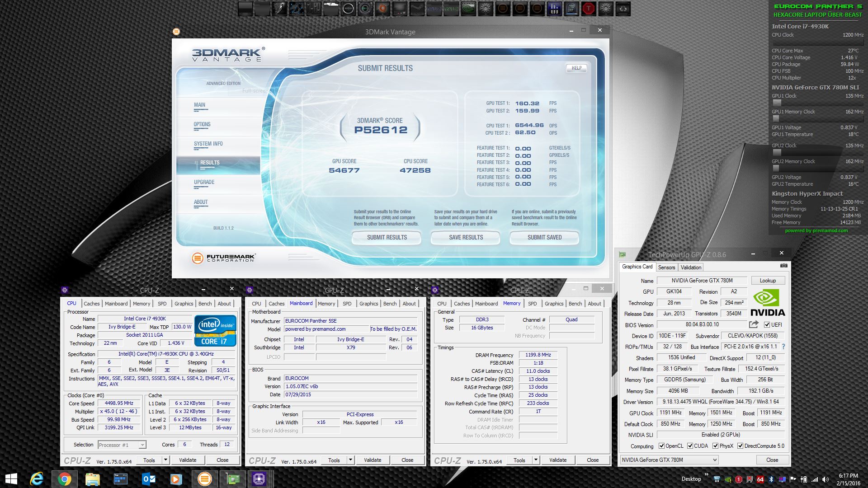
Task: Click SAVE RESULTS button in 3DMark
Action: coord(466,237)
